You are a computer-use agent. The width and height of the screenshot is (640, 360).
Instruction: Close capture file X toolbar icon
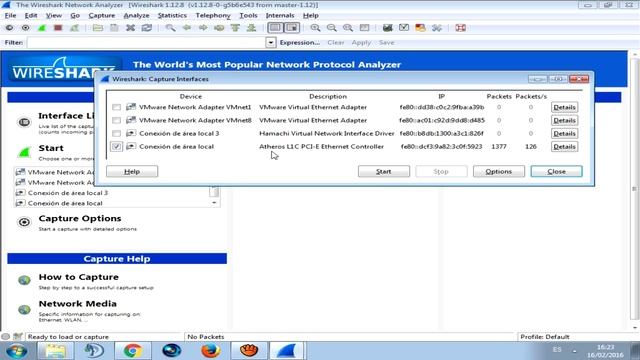click(131, 28)
